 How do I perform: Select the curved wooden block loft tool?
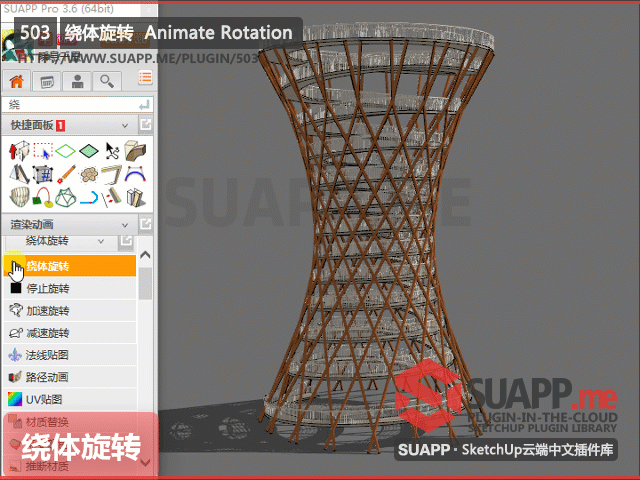(135, 151)
